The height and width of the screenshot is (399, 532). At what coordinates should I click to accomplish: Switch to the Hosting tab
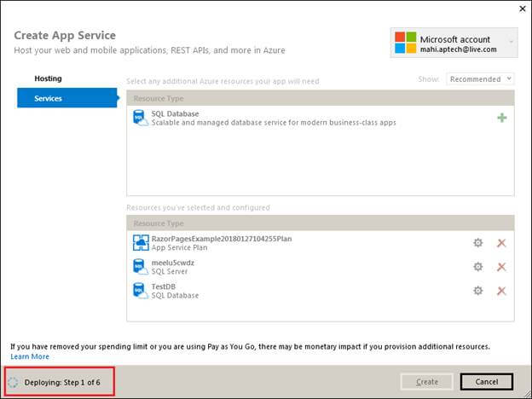[x=48, y=78]
